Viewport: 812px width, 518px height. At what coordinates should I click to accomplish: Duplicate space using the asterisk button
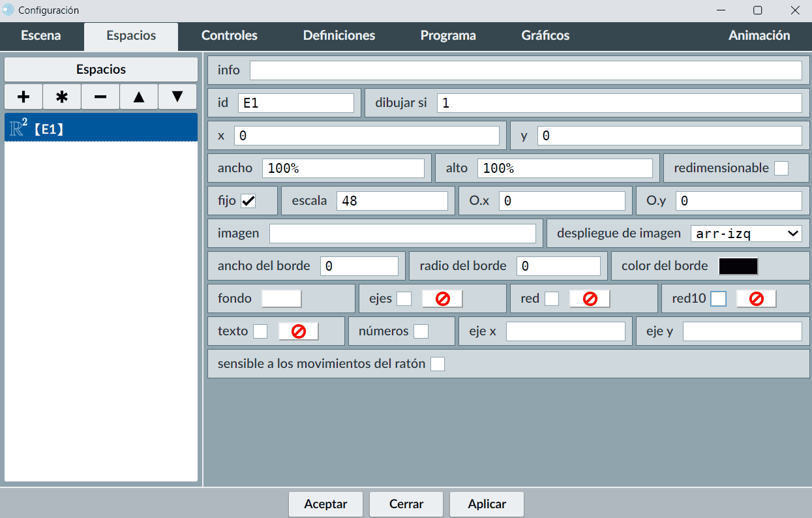tap(62, 97)
